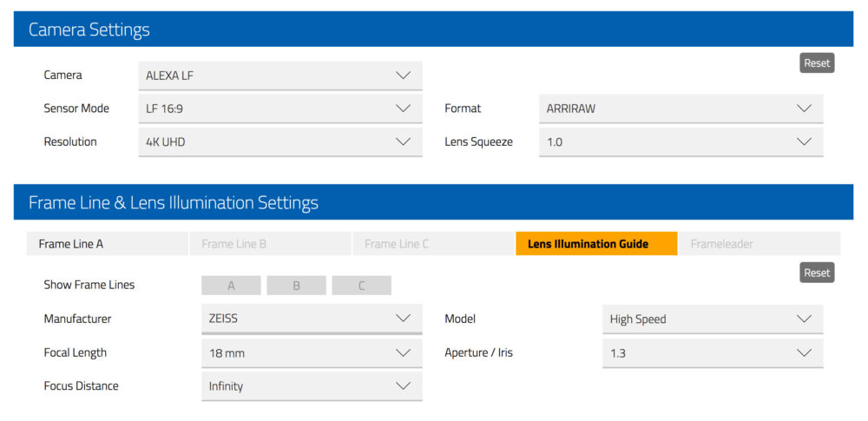
Task: Switch to the Frame Line A tab
Action: (108, 244)
